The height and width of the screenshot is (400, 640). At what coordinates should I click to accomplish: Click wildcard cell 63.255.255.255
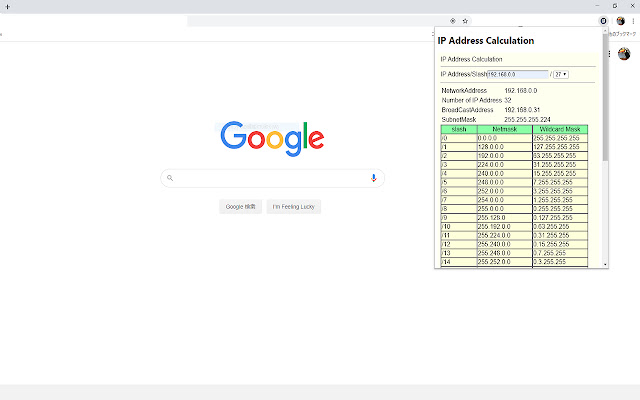pyautogui.click(x=560, y=156)
